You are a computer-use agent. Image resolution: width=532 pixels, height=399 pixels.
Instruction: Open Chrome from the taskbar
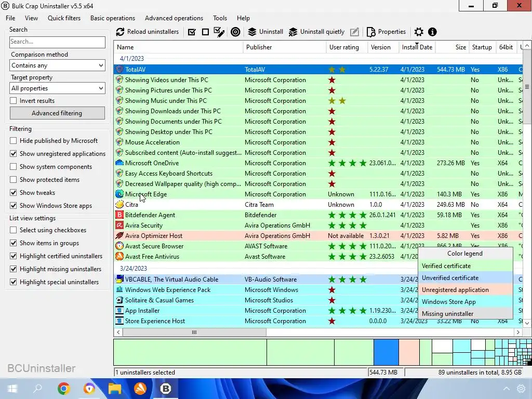[64, 389]
